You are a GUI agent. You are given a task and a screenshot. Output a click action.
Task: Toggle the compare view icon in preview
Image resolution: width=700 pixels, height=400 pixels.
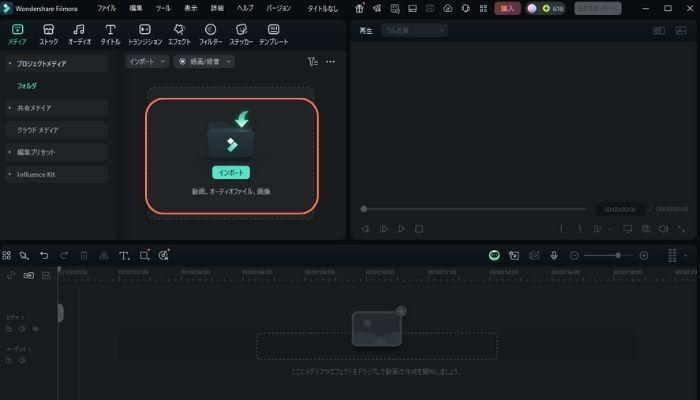[659, 30]
